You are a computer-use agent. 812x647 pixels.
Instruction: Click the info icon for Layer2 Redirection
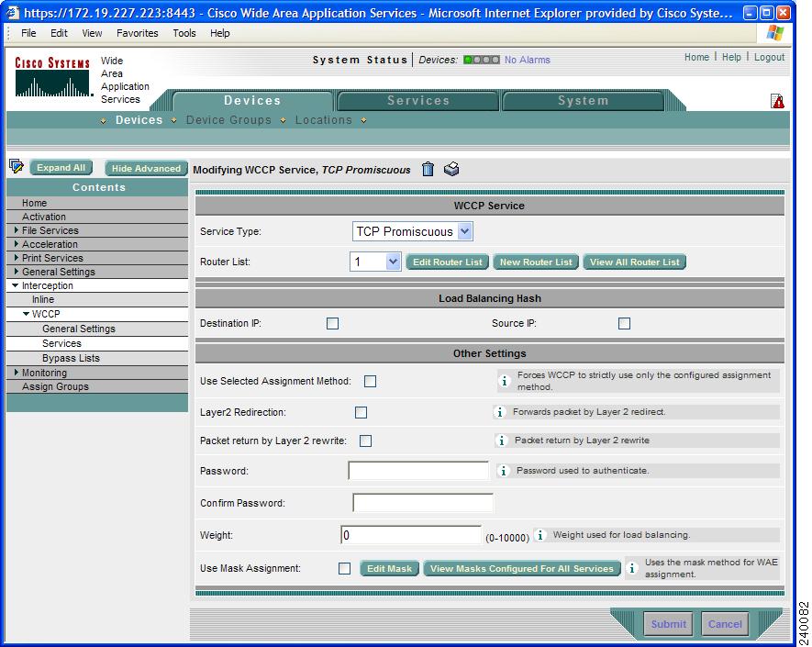[x=499, y=412]
